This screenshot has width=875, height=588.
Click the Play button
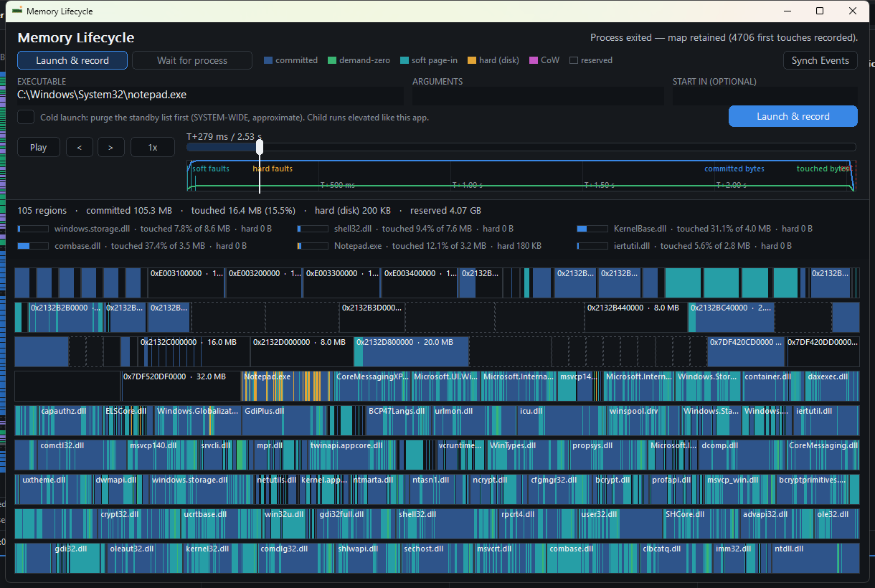(39, 147)
